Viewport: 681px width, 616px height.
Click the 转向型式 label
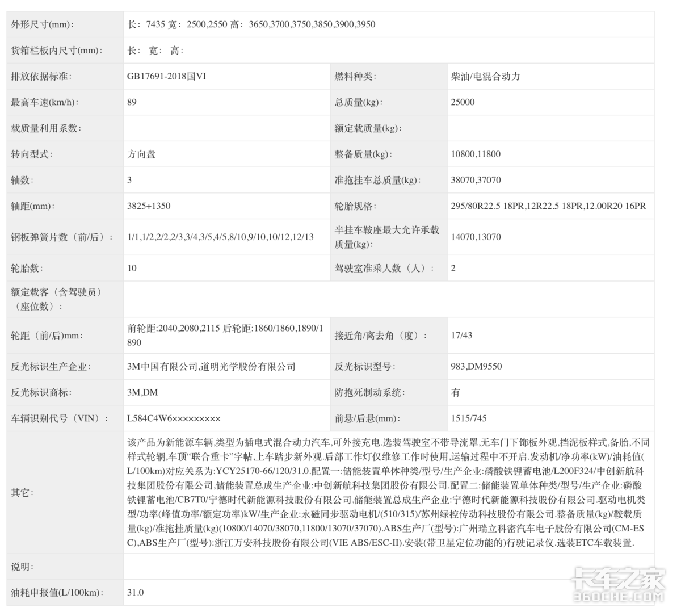32,154
